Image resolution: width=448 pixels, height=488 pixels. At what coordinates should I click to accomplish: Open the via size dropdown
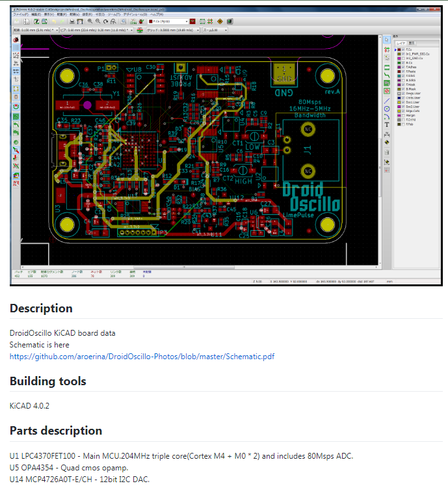click(x=96, y=30)
